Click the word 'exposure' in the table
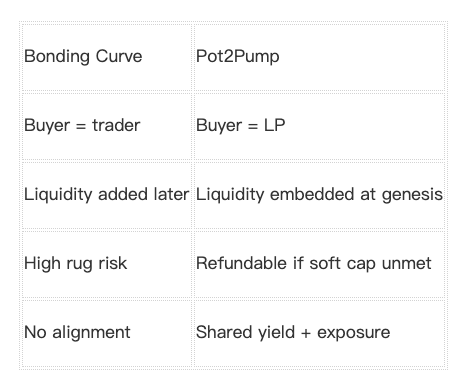Screen dimensions: 458x378 (x=353, y=333)
